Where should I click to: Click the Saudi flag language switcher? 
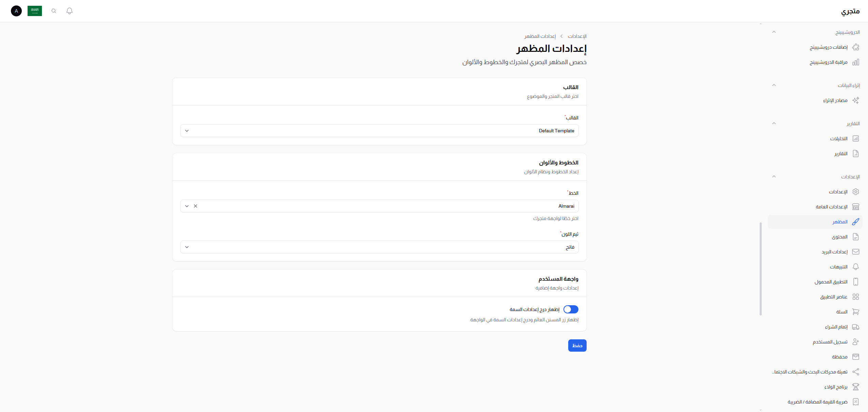pyautogui.click(x=34, y=11)
